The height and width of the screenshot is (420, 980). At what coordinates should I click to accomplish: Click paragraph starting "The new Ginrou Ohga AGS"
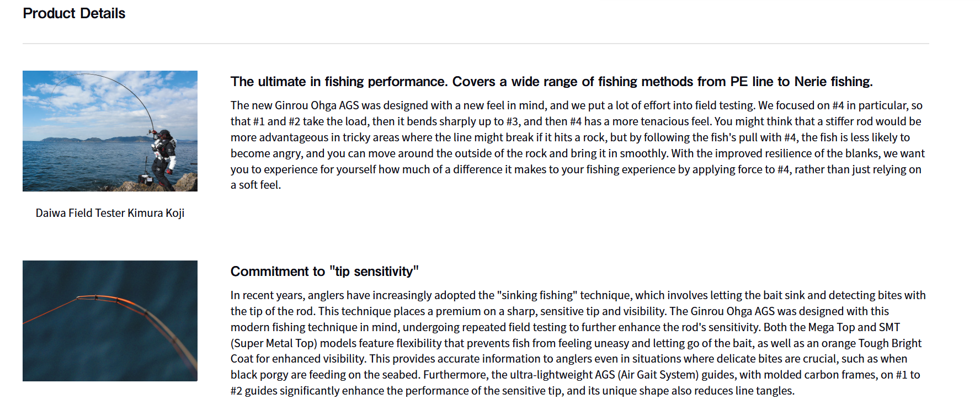coord(577,145)
